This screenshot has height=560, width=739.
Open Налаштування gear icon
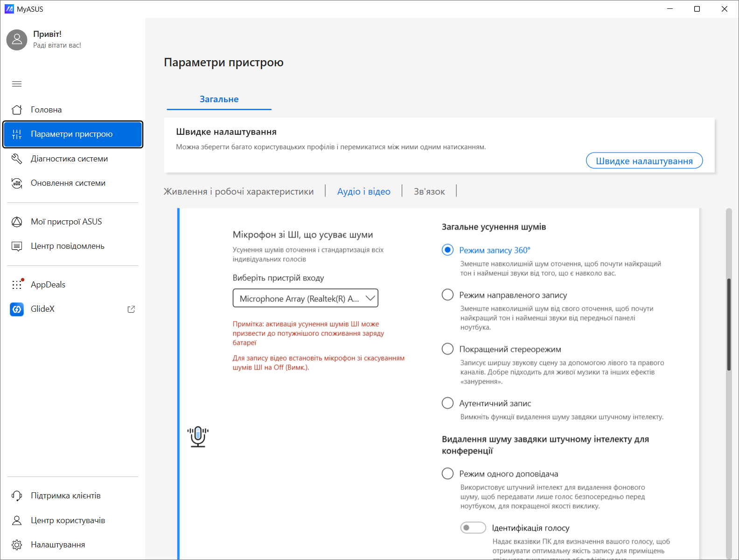pyautogui.click(x=17, y=545)
